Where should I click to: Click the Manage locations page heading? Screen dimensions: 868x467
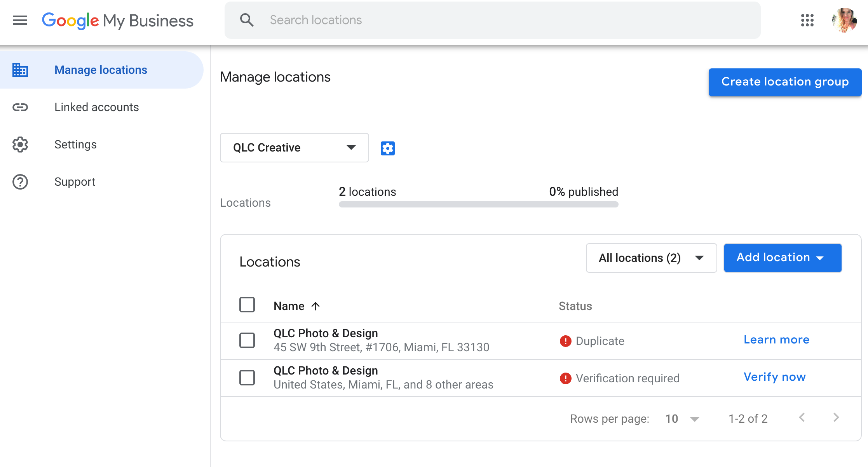275,77
